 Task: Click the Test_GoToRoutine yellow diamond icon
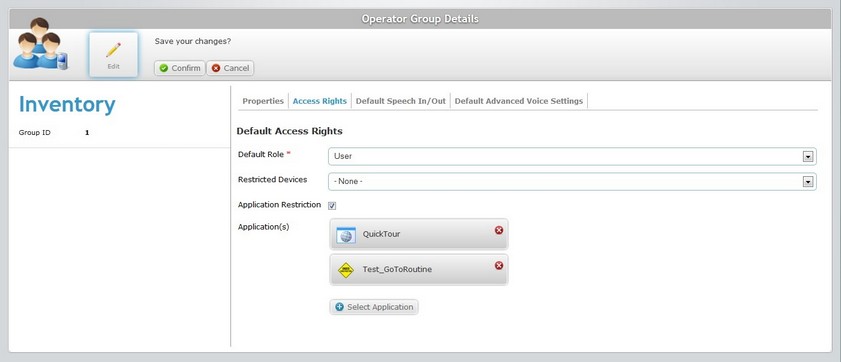pos(346,270)
